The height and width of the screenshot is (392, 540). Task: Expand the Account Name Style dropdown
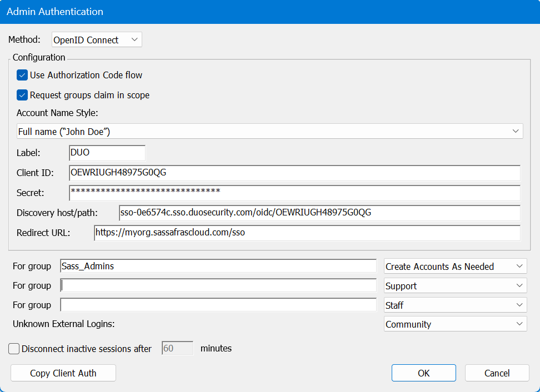pyautogui.click(x=269, y=132)
